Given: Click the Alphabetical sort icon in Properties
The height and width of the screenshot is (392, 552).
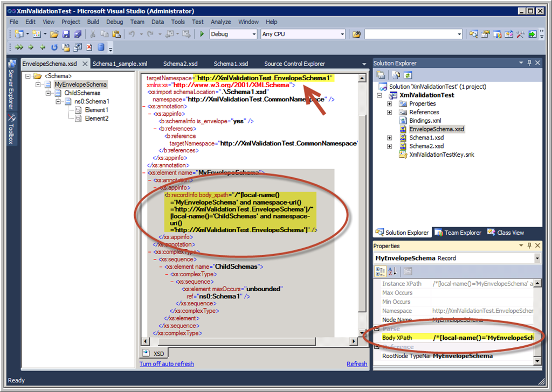Looking at the screenshot, I should pyautogui.click(x=392, y=271).
